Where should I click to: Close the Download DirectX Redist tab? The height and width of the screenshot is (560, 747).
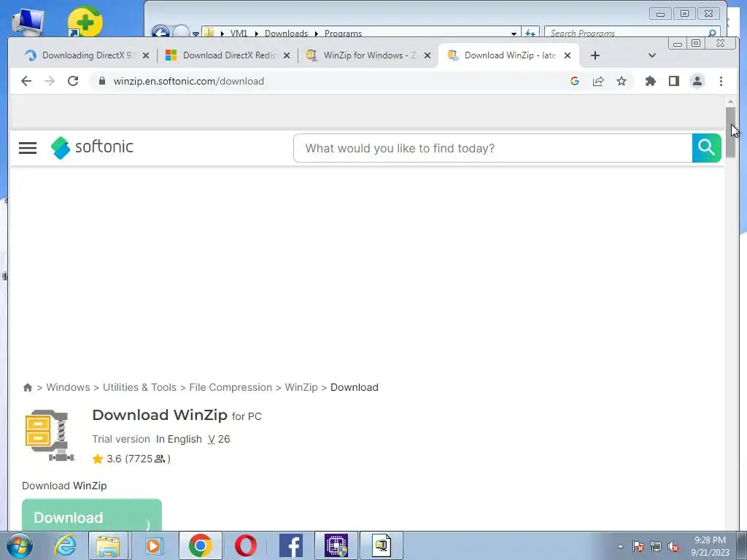click(x=286, y=55)
